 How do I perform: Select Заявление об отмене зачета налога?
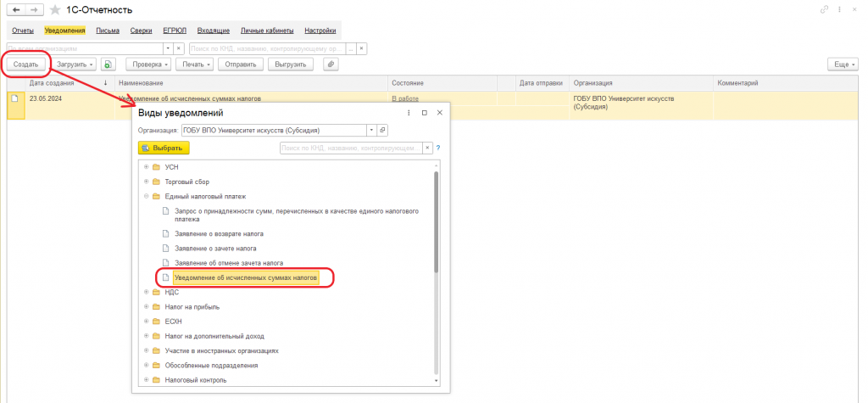[229, 263]
